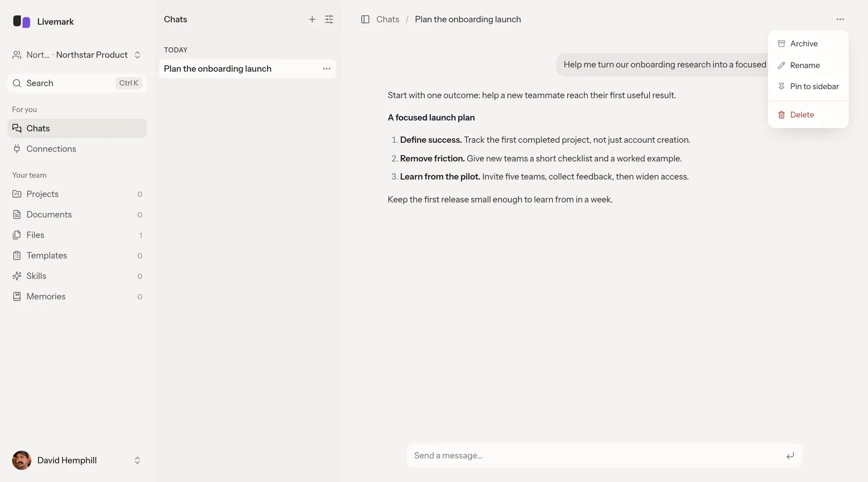Choose Delete from the chat menu
The height and width of the screenshot is (482, 868).
[x=808, y=114]
